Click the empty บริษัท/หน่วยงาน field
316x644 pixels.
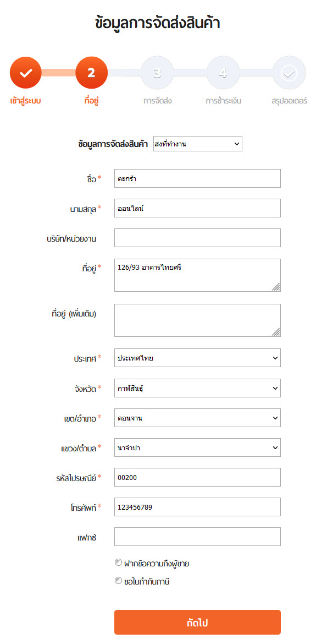click(x=197, y=238)
